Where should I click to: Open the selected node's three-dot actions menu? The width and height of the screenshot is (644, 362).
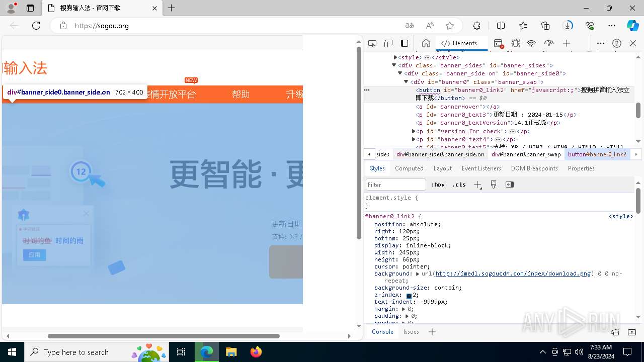367,90
